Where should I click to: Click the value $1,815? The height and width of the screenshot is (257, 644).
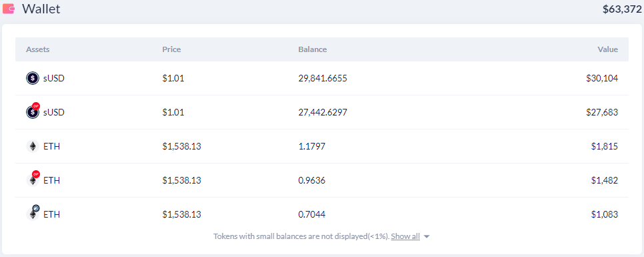point(605,146)
